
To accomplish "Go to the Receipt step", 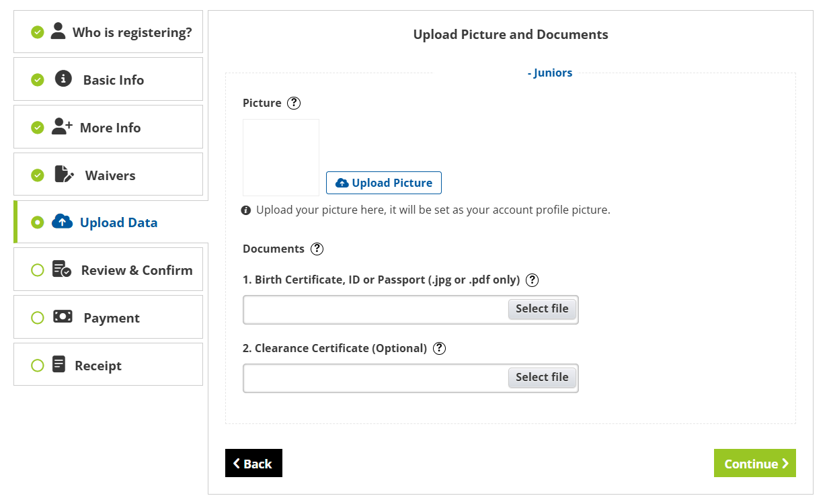I will [x=98, y=366].
